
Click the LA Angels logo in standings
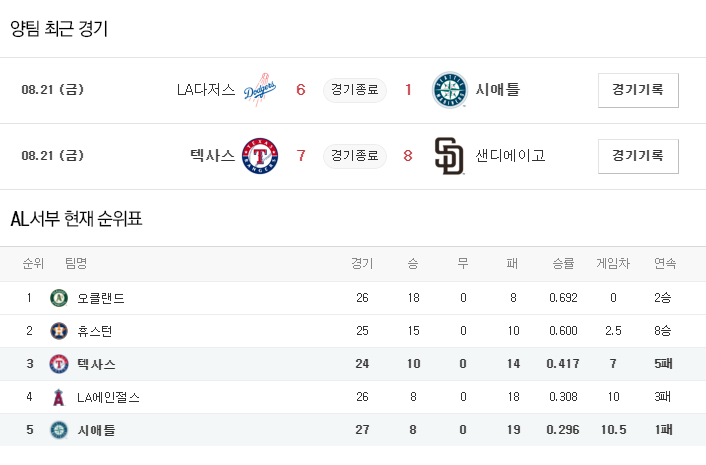coord(58,397)
